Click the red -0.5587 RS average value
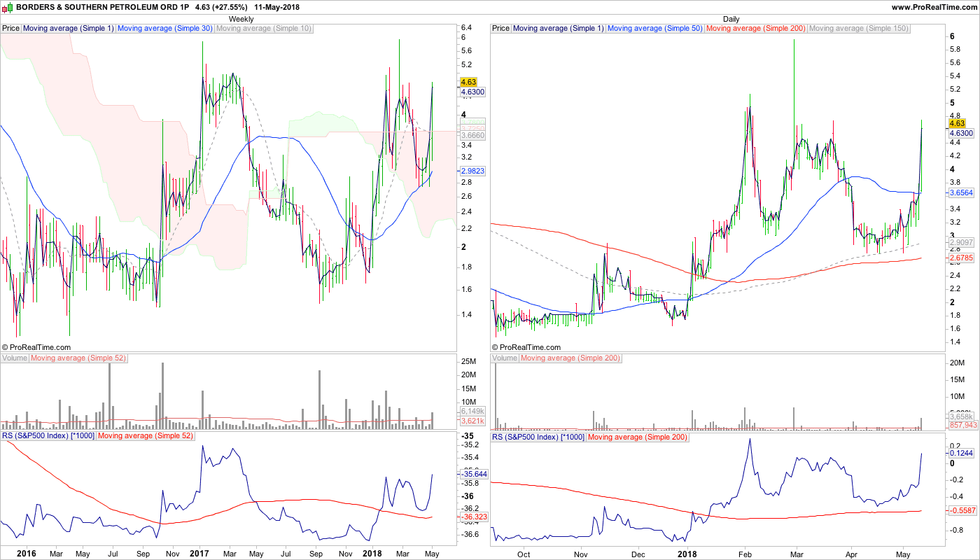Image resolution: width=980 pixels, height=560 pixels. coord(963,511)
